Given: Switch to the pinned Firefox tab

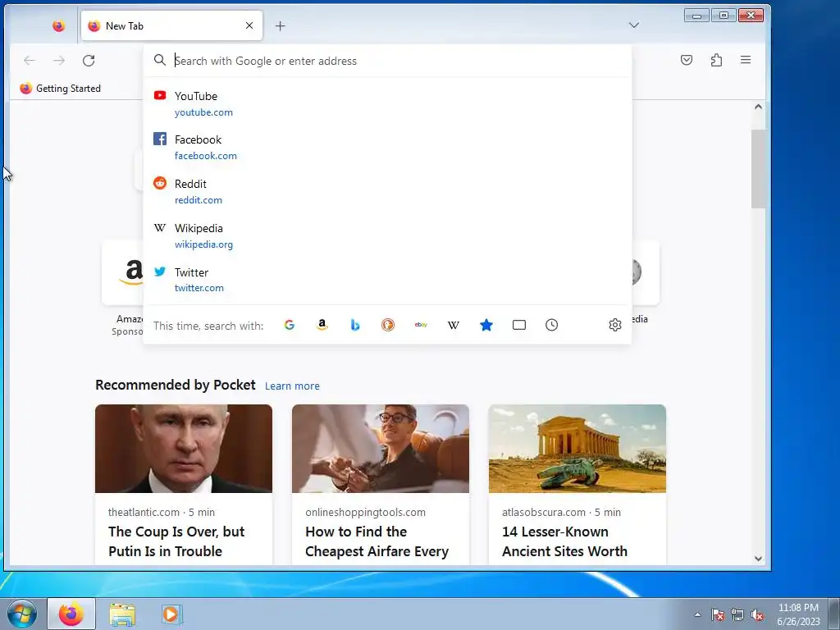Looking at the screenshot, I should pyautogui.click(x=58, y=25).
